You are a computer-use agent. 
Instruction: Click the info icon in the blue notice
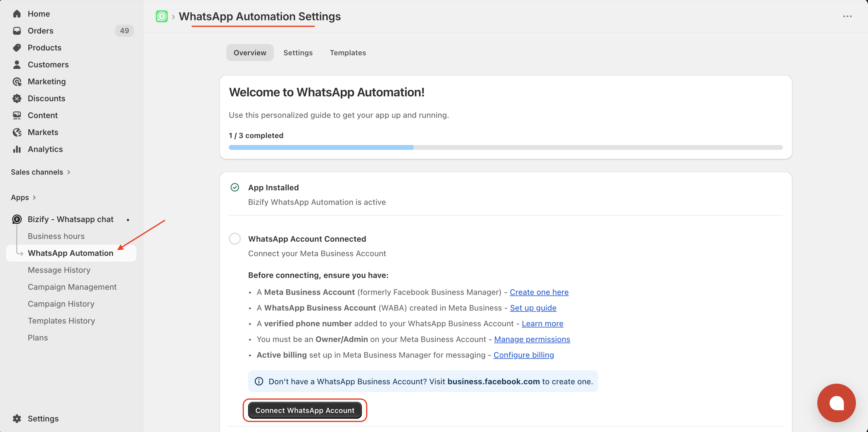[259, 382]
